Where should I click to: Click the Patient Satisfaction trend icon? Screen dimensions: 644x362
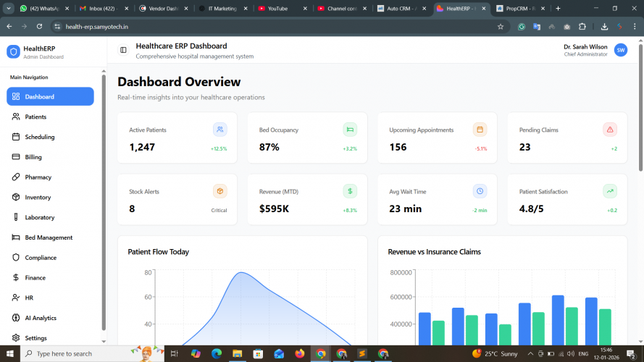point(610,191)
